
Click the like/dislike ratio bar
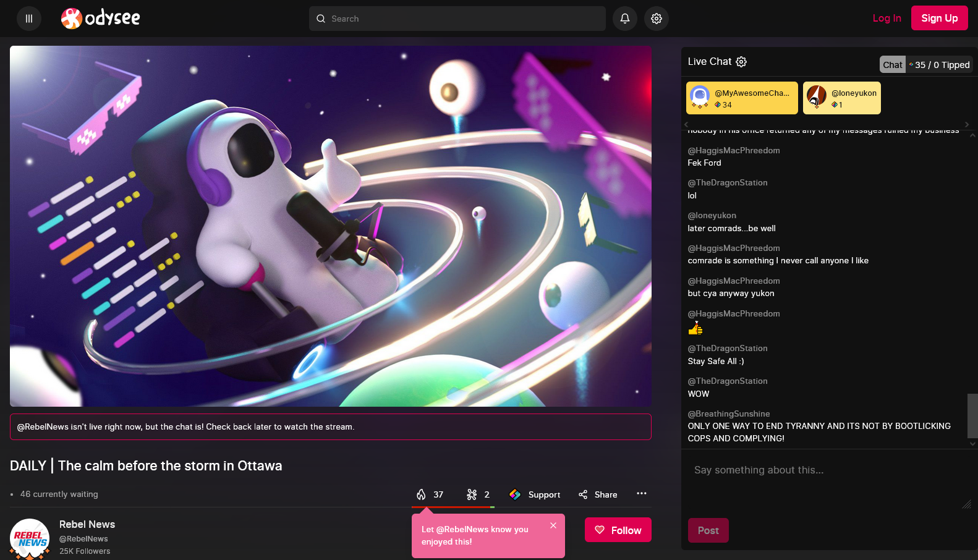pos(453,507)
